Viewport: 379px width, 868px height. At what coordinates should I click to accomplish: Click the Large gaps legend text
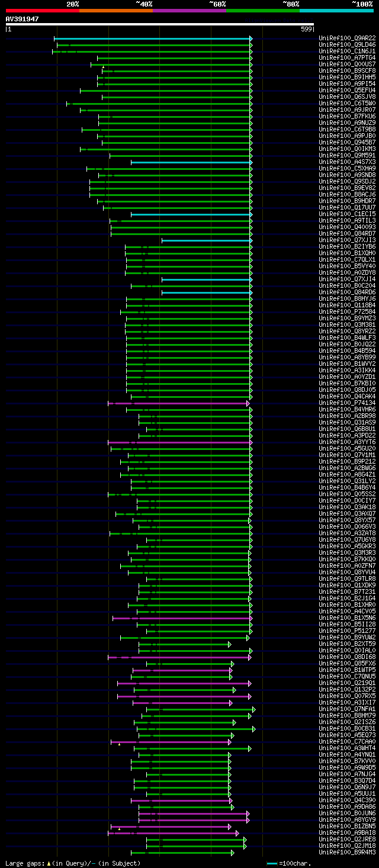(73, 864)
